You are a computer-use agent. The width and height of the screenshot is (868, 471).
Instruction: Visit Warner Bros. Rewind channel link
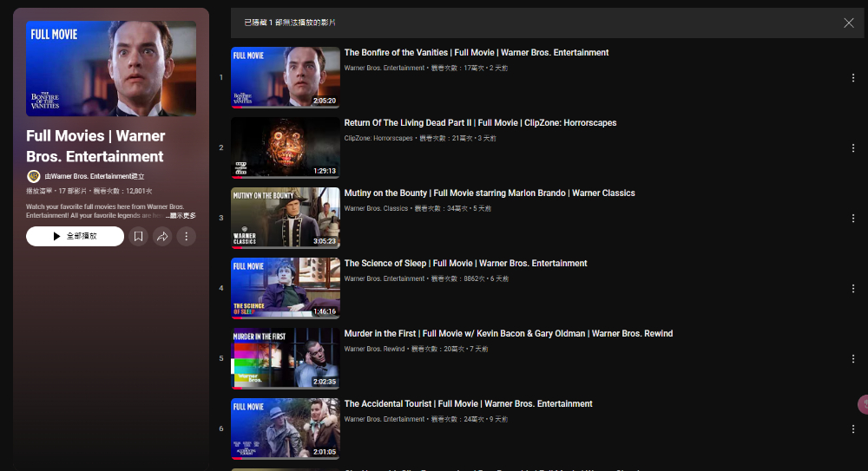(x=374, y=350)
